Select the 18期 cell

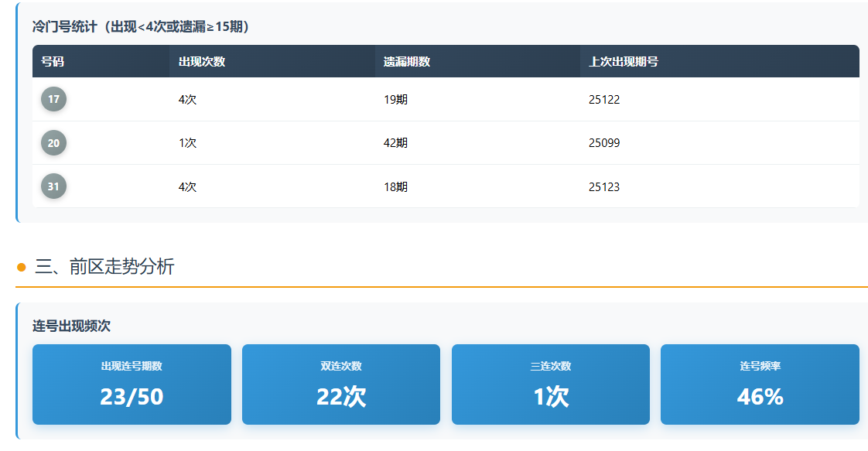click(477, 186)
